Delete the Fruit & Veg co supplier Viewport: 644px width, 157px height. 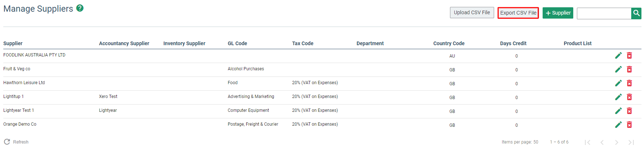(629, 69)
